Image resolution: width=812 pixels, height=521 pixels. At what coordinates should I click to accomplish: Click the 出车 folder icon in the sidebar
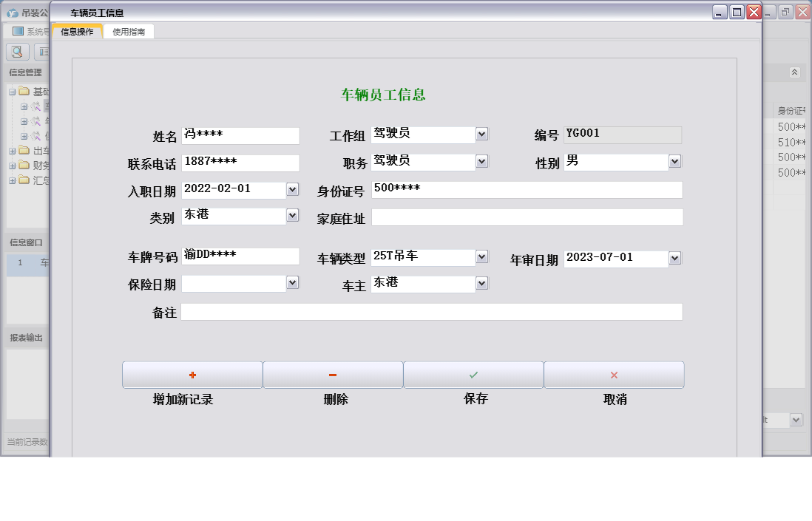pos(22,149)
